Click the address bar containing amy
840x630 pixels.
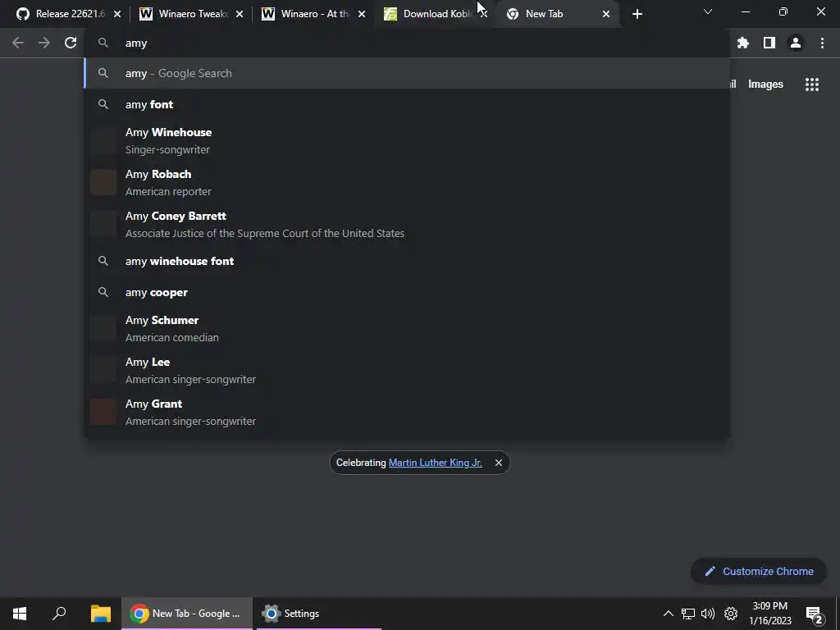point(407,43)
